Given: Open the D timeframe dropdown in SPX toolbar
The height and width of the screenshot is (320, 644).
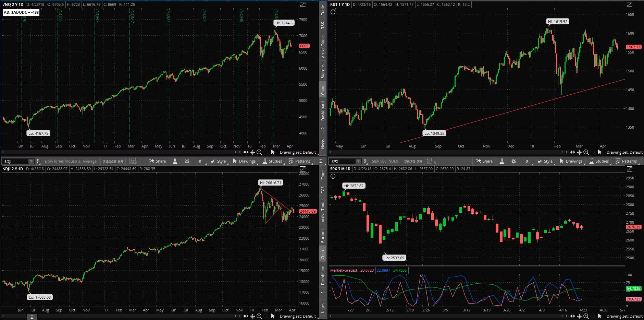Looking at the screenshot, I should [527, 161].
